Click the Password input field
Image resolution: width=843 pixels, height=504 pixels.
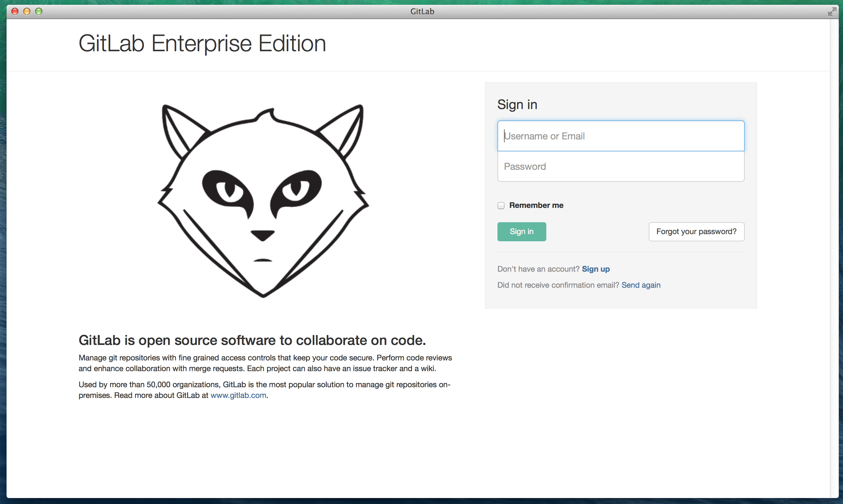click(x=620, y=167)
